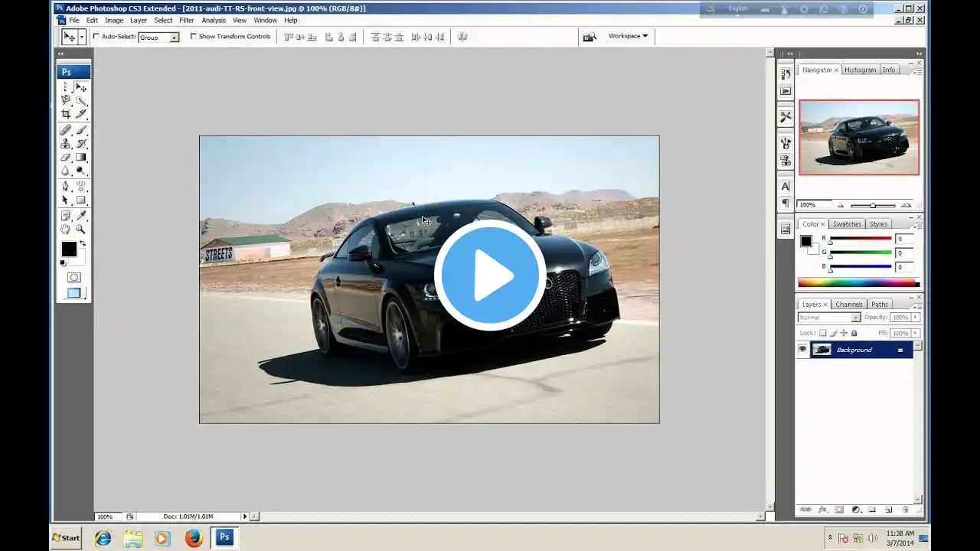Switch to the Swatches tab

pyautogui.click(x=847, y=224)
